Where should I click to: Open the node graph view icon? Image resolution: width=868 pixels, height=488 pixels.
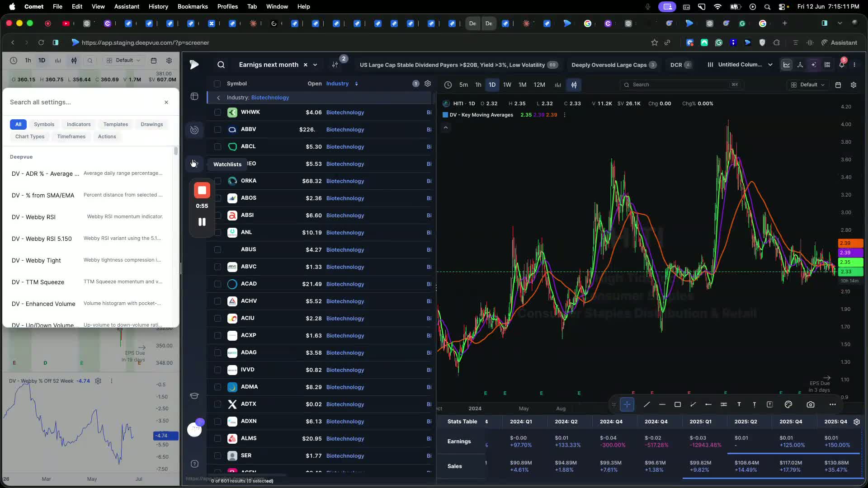pos(800,65)
